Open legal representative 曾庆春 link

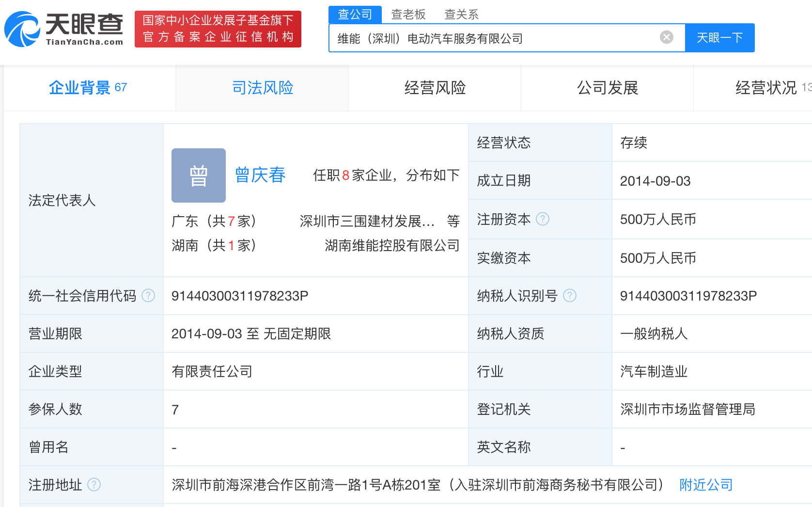tap(260, 175)
